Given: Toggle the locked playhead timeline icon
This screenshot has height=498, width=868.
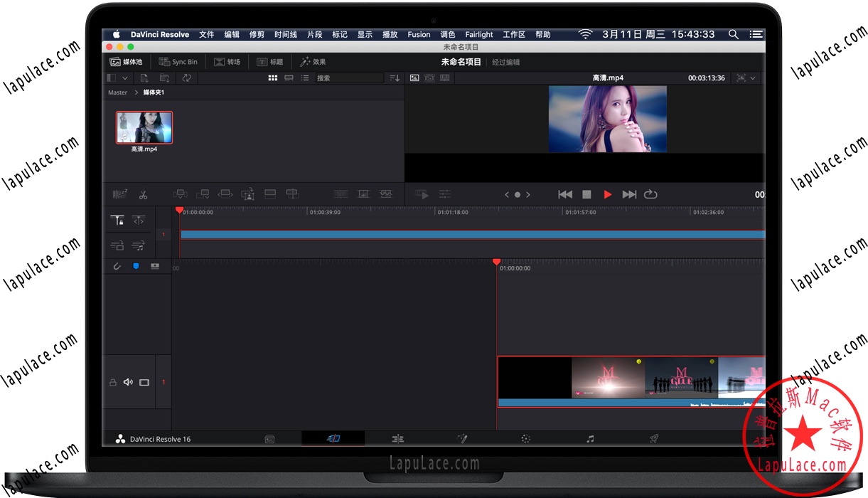Looking at the screenshot, I should pyautogui.click(x=118, y=221).
